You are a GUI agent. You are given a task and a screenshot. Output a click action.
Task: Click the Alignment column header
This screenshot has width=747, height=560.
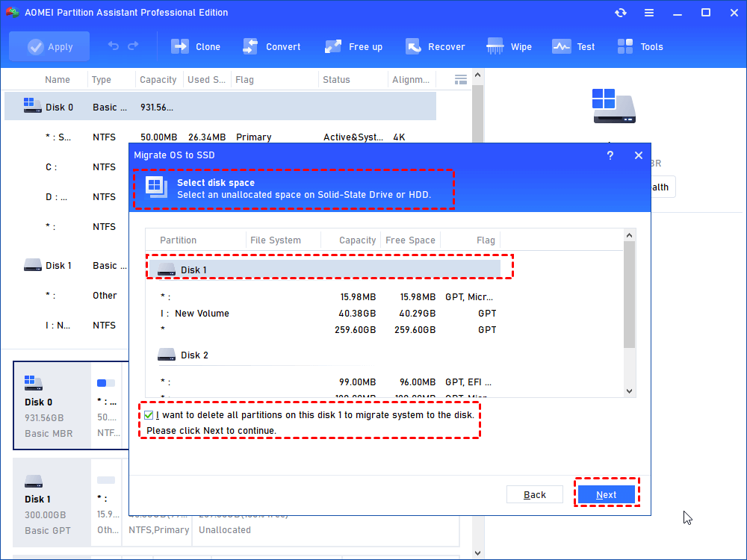click(411, 80)
